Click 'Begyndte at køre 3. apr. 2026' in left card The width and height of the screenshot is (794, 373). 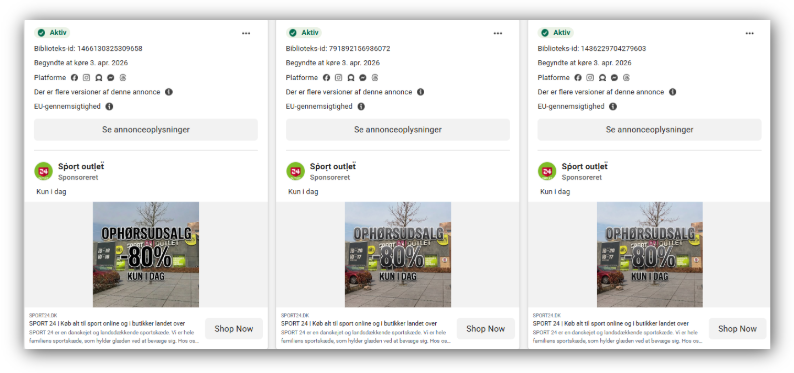(x=81, y=63)
